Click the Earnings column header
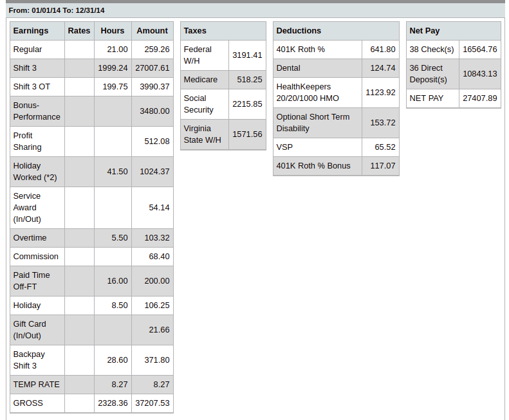This screenshot has width=509, height=420. coord(31,31)
